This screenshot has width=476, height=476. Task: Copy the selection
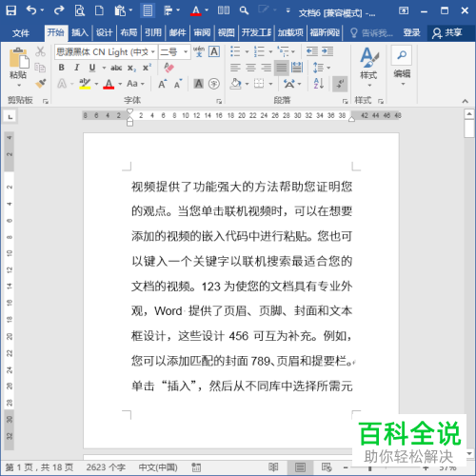pyautogui.click(x=40, y=68)
